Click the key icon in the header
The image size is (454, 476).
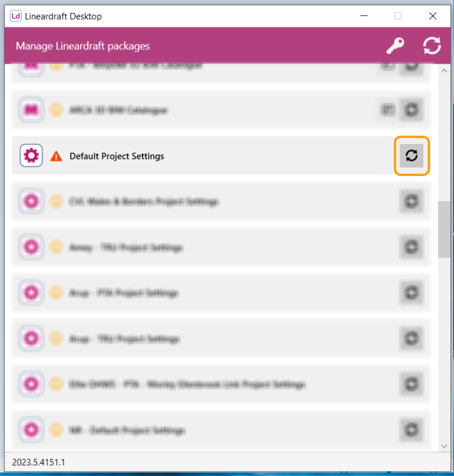point(395,46)
